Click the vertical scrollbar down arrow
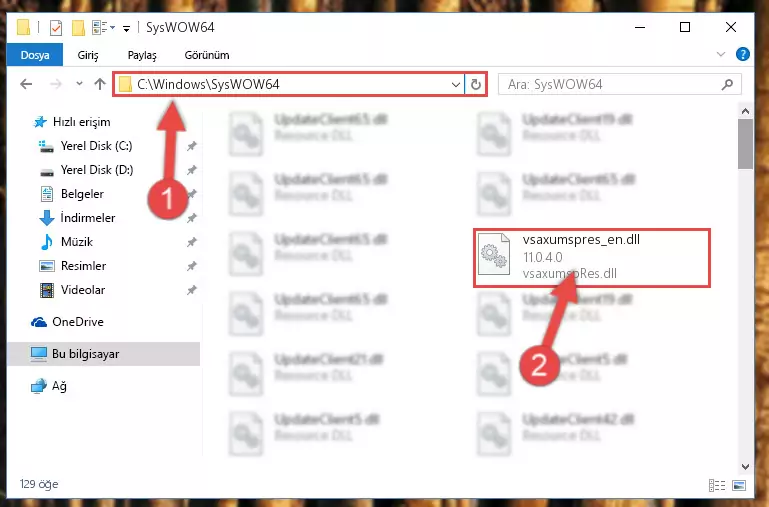 pos(745,466)
